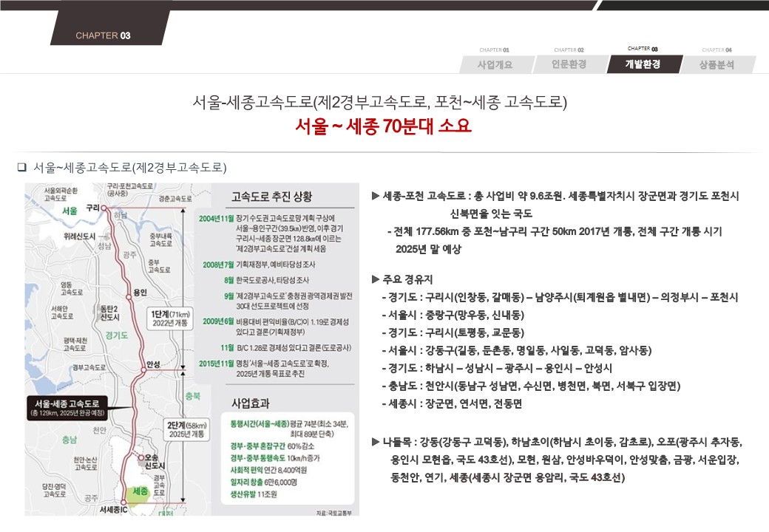Click the line 경기도 : 구리시(토평동, 교문동)
Viewport: 769px width, 532px height.
point(454,332)
